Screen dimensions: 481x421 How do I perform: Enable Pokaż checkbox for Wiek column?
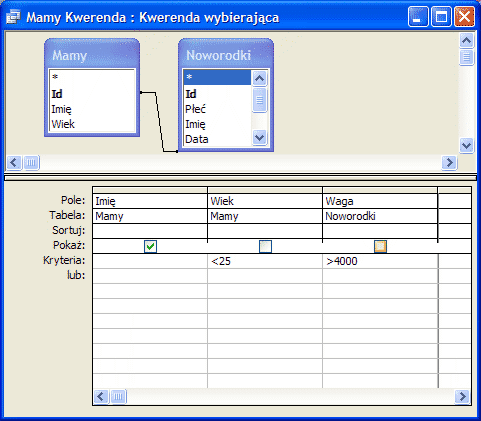(x=265, y=247)
